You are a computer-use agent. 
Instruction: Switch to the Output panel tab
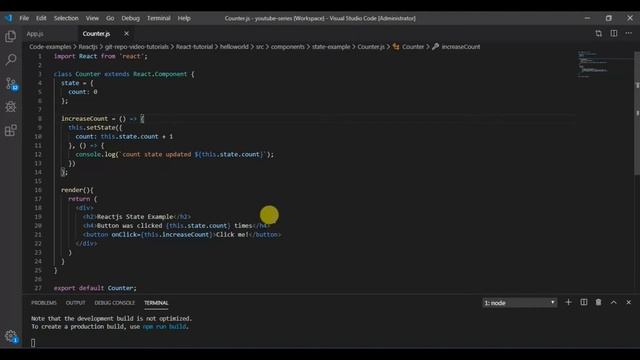coord(76,303)
